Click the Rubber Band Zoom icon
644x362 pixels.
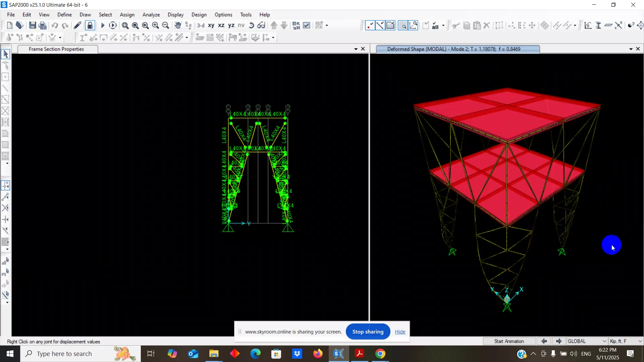(x=125, y=25)
